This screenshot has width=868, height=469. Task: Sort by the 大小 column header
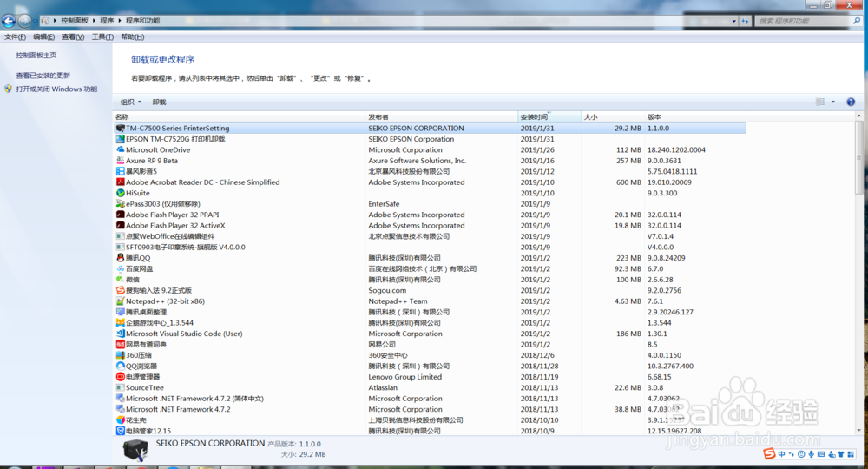point(613,117)
